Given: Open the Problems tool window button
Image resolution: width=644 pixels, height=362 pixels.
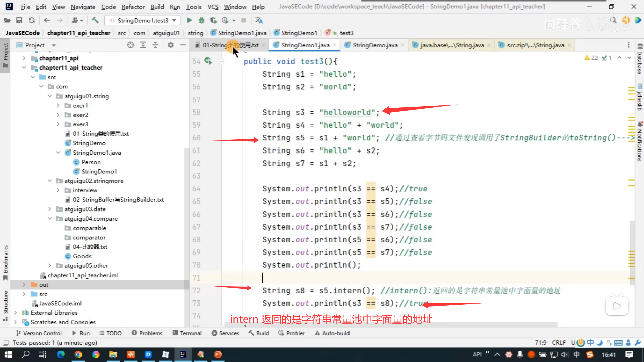Looking at the screenshot, I should point(147,333).
